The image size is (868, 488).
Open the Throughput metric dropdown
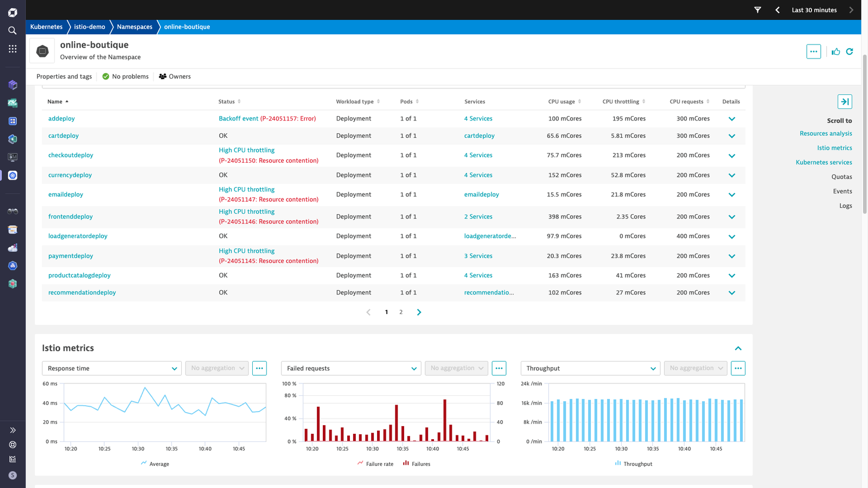coord(590,368)
